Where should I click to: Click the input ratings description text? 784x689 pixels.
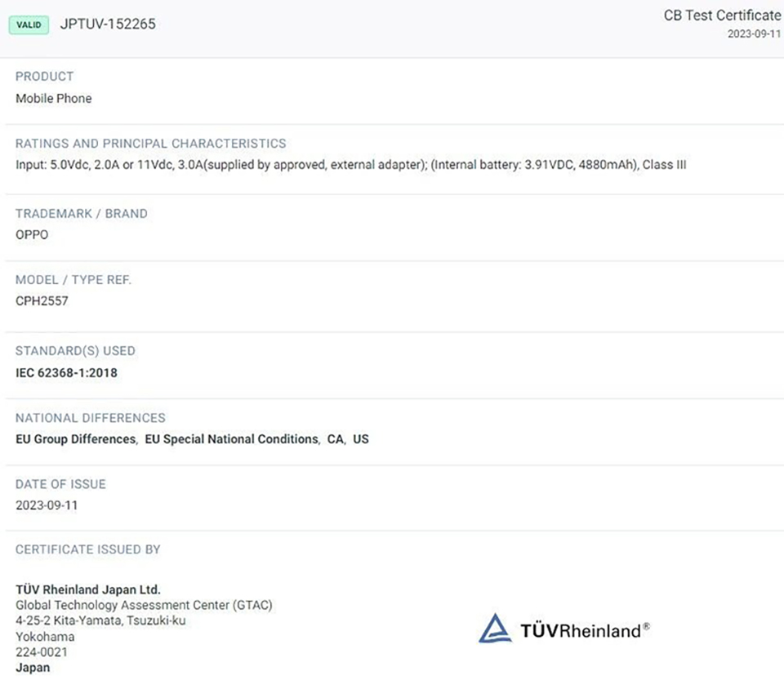(x=351, y=165)
